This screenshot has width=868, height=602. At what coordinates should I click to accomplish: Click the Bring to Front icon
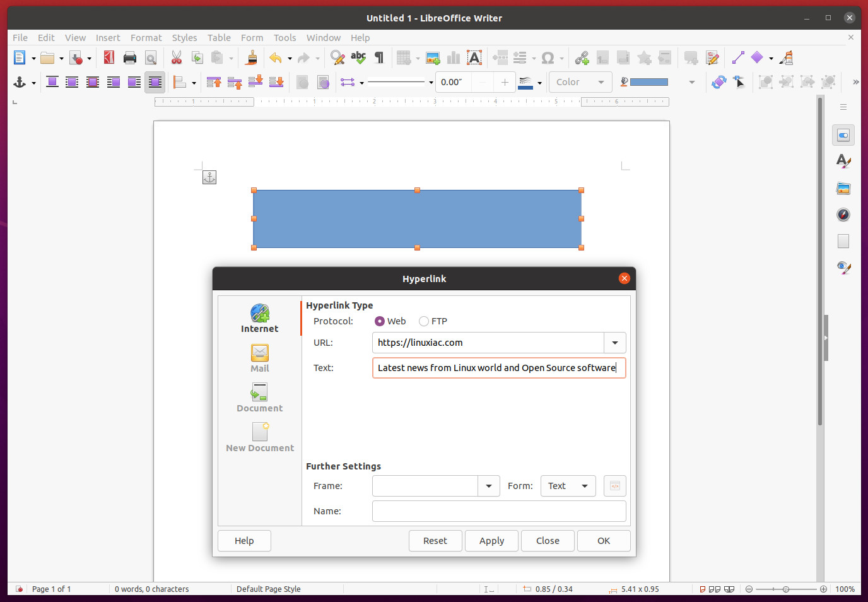pos(214,82)
